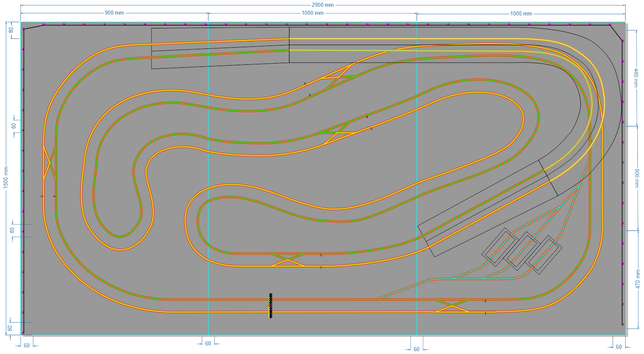Click the 500 mm dimension on right side

point(636,178)
